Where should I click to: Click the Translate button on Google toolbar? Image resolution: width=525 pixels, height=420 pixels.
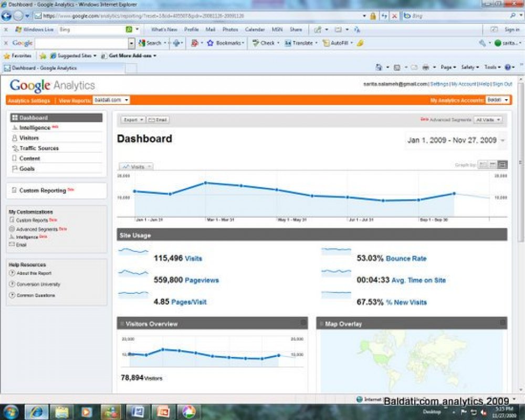301,43
